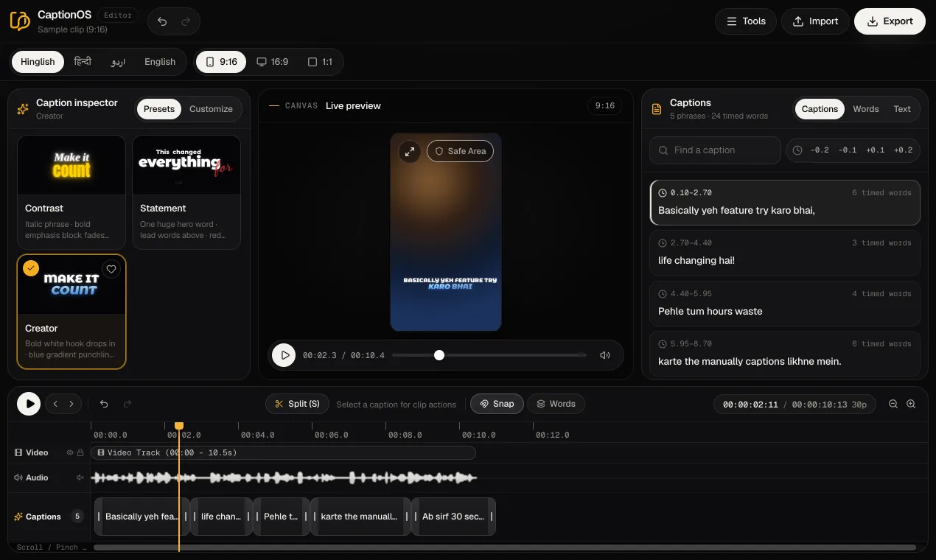Switch to हिन्दी language tab
Viewport: 936px width, 560px height.
(83, 62)
